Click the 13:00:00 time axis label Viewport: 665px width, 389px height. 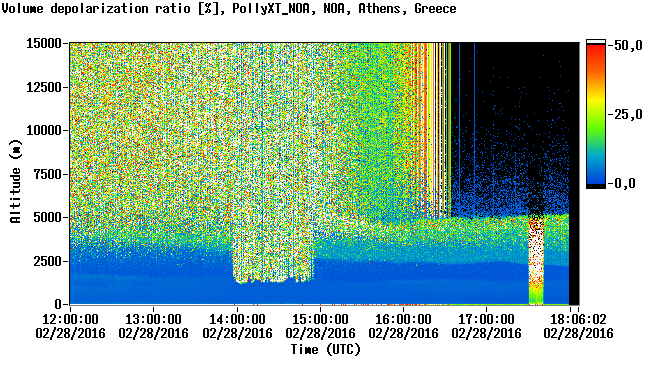pos(153,319)
